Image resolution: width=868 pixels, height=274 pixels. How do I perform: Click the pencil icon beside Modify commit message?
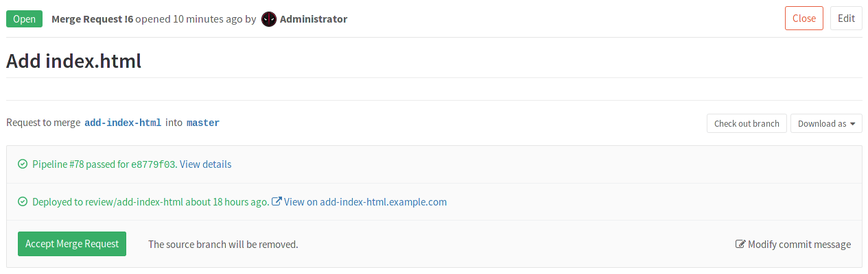(740, 245)
